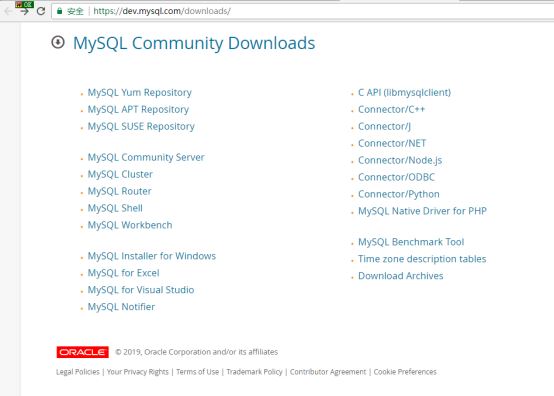Image resolution: width=554 pixels, height=396 pixels.
Task: Open Download Archives link
Action: (x=401, y=276)
